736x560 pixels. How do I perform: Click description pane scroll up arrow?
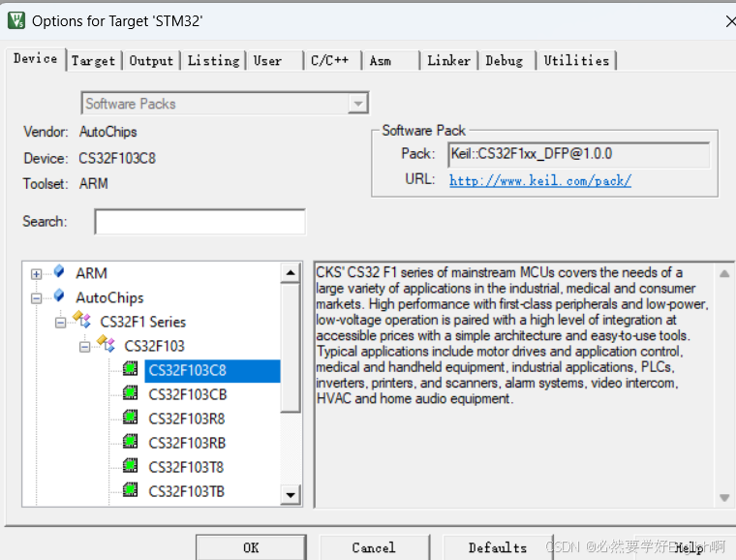point(724,273)
